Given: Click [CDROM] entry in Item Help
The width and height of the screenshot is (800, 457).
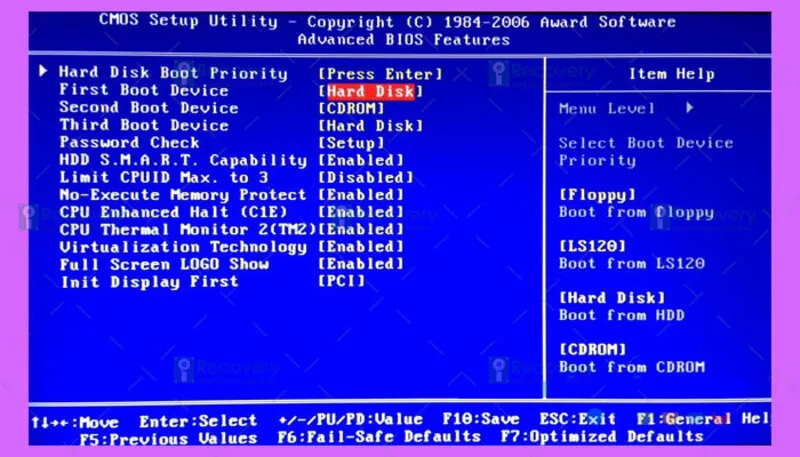Looking at the screenshot, I should click(592, 349).
